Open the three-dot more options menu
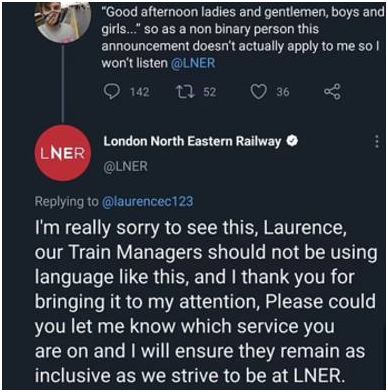The width and height of the screenshot is (388, 392). tap(377, 142)
